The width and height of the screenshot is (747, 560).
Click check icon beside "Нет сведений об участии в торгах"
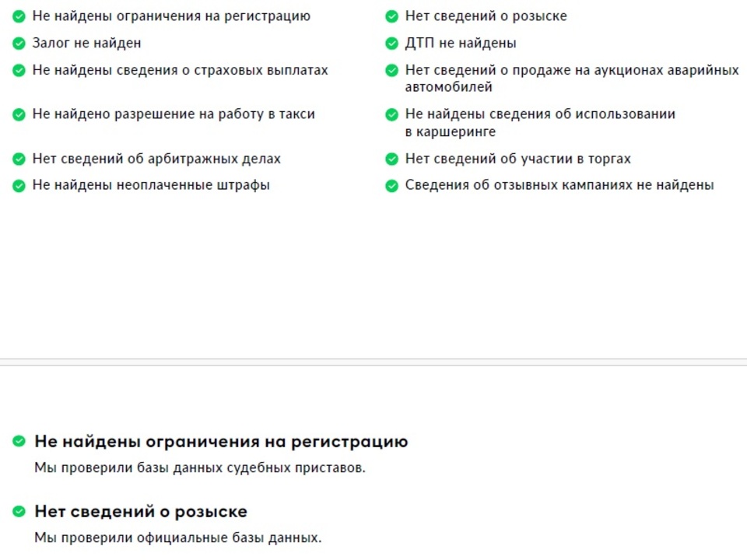[391, 159]
